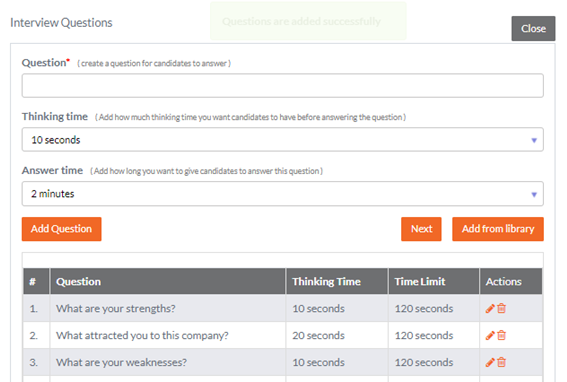Delete the 'What are your weaknesses?' question
Image resolution: width=567 pixels, height=382 pixels.
click(502, 362)
